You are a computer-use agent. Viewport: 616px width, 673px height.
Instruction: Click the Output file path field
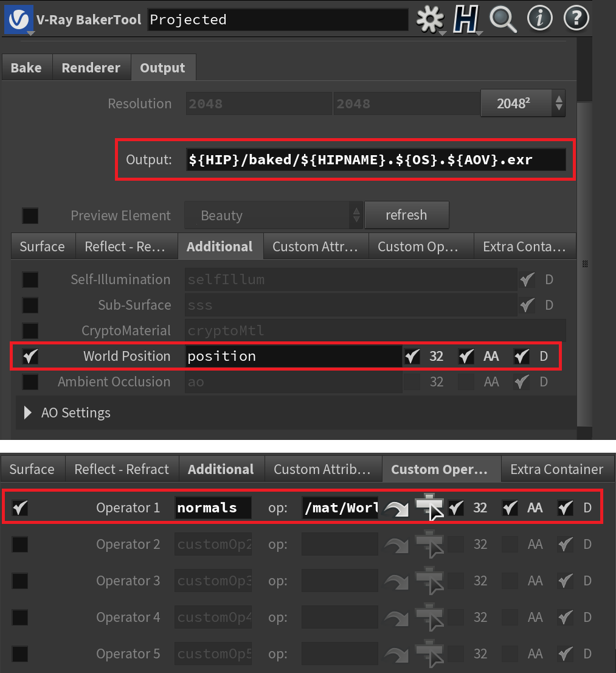(x=376, y=159)
